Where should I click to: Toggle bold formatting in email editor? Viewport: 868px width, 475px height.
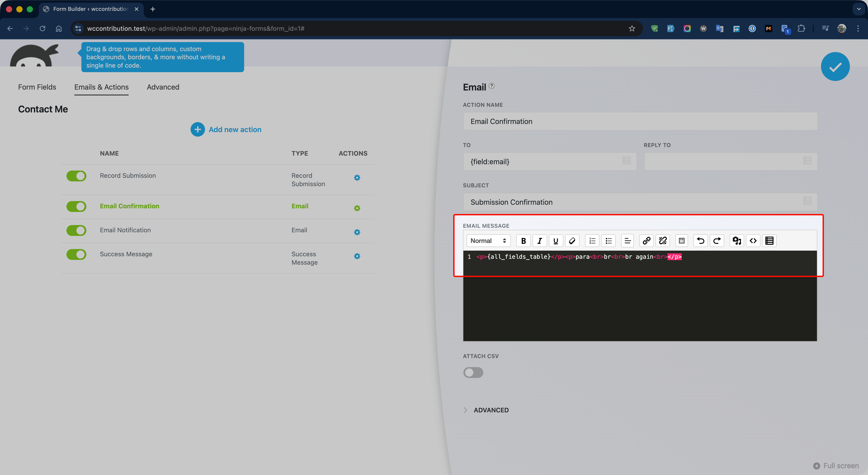click(x=523, y=241)
